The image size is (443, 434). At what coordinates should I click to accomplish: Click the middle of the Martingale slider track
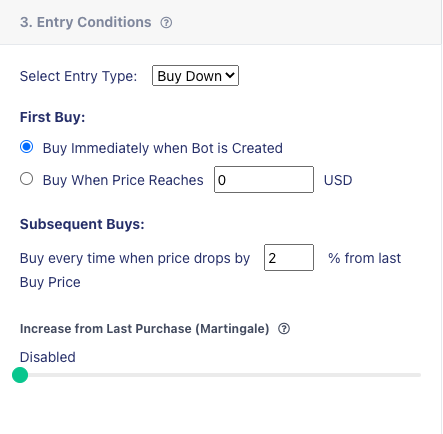click(220, 375)
